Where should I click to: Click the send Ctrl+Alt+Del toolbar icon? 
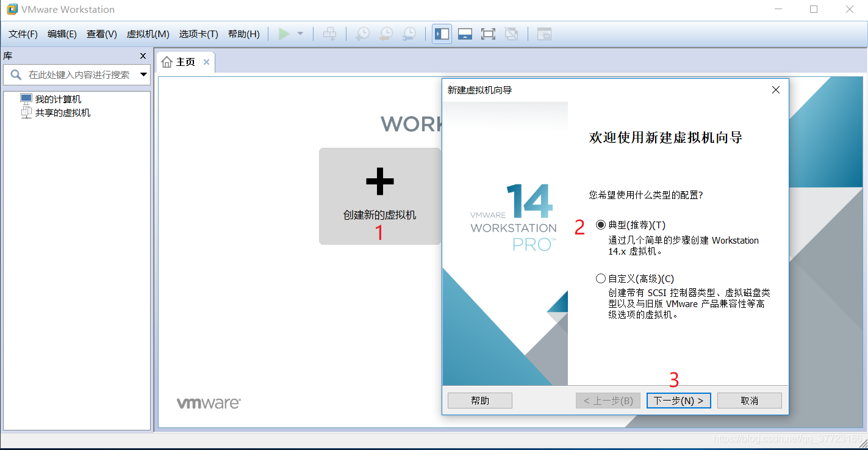[x=329, y=34]
